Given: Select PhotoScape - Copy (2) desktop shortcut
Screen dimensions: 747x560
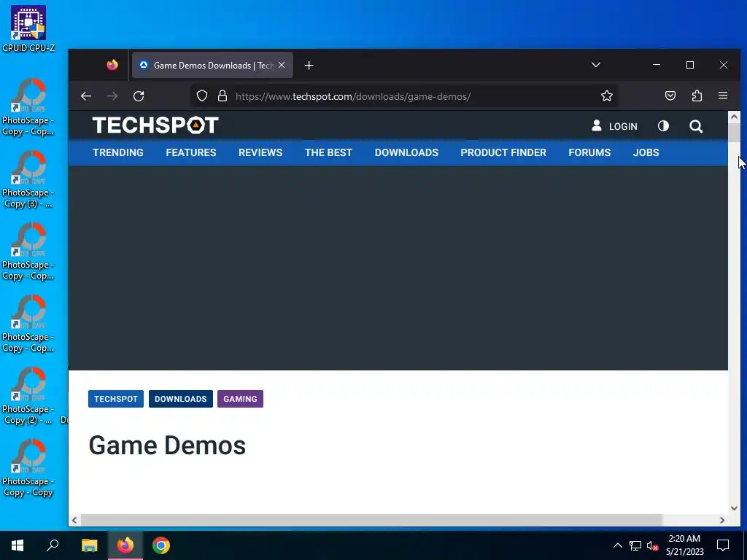Looking at the screenshot, I should pos(28,396).
